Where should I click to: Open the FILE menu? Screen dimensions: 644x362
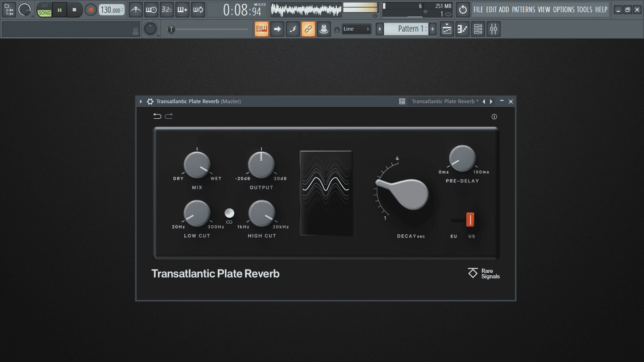(479, 9)
